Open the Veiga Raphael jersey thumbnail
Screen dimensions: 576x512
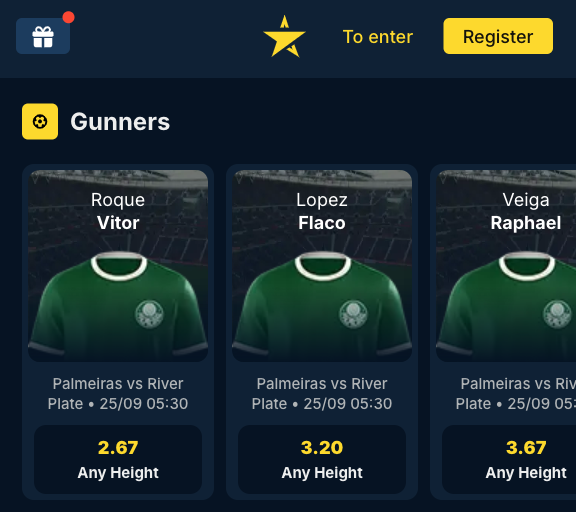pos(506,266)
